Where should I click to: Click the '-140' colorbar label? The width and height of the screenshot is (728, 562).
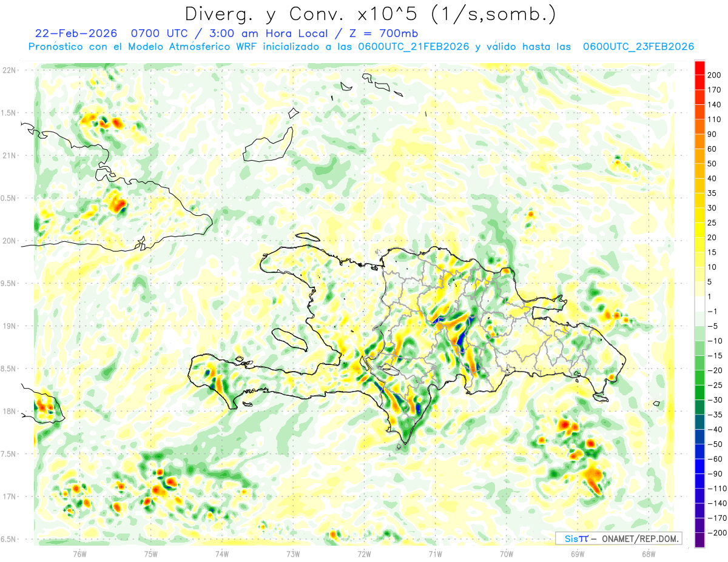(718, 504)
